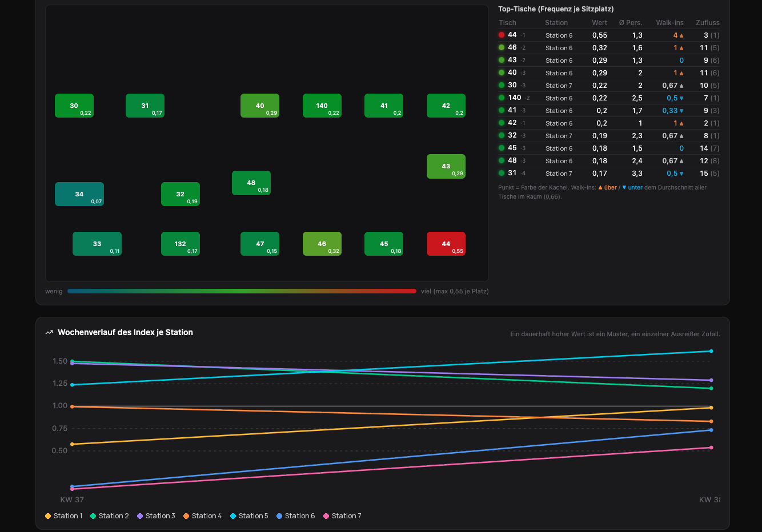Click the green status dot in list row 140
Screen dimensions: 762x532
[x=502, y=98]
